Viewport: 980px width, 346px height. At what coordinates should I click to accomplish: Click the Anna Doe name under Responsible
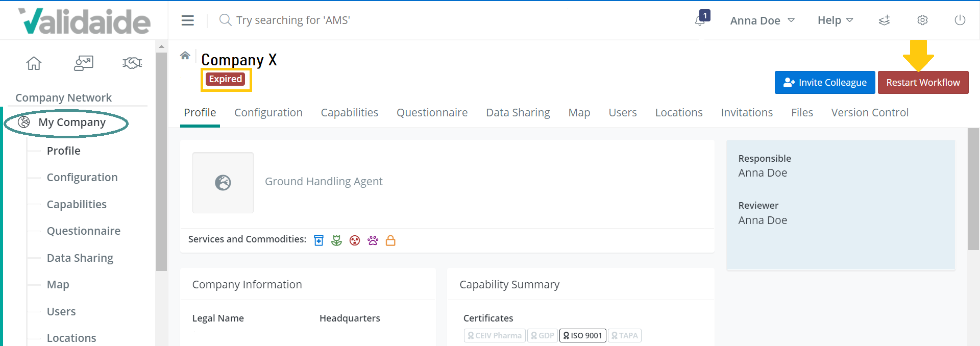(763, 173)
